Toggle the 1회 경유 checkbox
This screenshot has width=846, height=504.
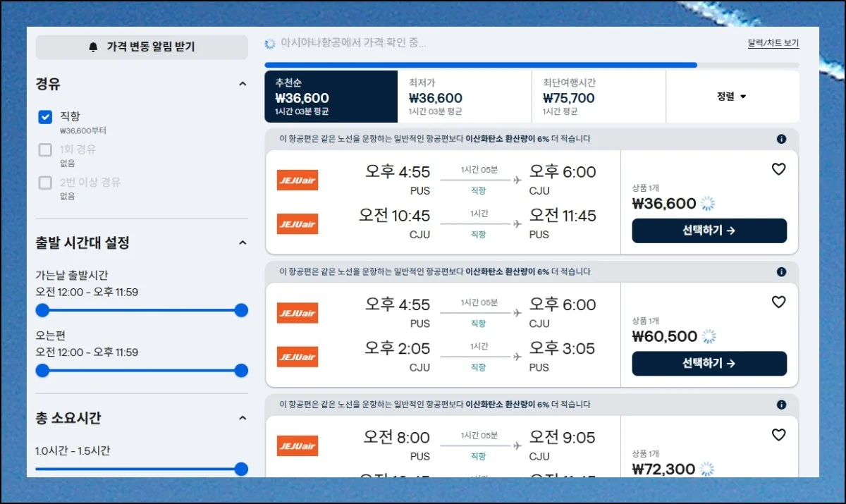pos(45,150)
